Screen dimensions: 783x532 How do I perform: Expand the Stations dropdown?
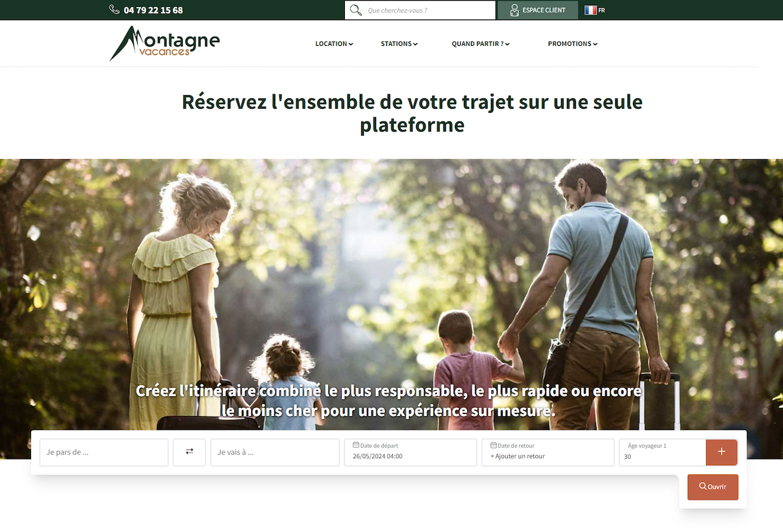pyautogui.click(x=399, y=44)
